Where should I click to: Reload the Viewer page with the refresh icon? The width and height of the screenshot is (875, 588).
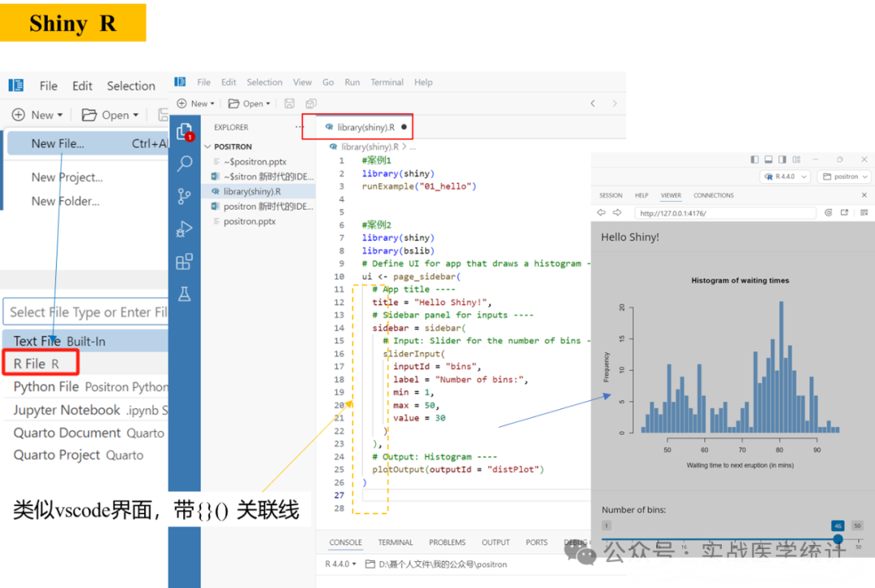[828, 212]
